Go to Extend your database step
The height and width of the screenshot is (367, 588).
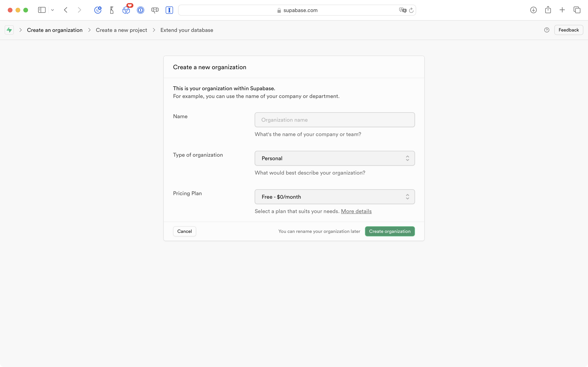click(x=187, y=30)
